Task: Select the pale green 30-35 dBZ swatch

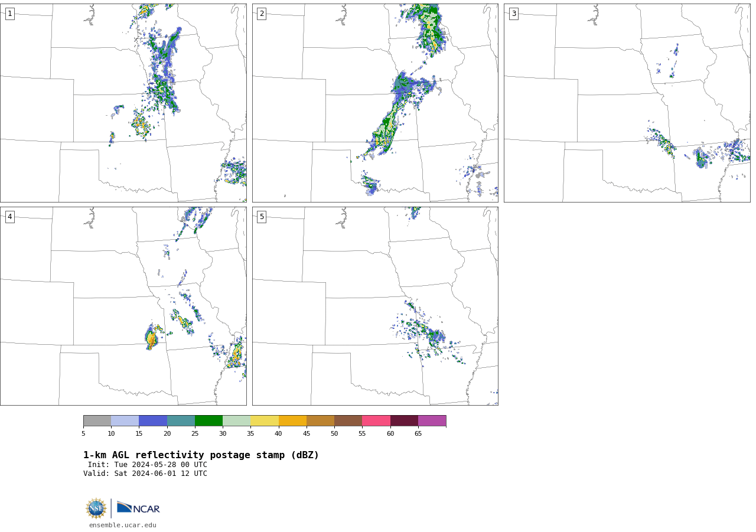Action: 236,420
